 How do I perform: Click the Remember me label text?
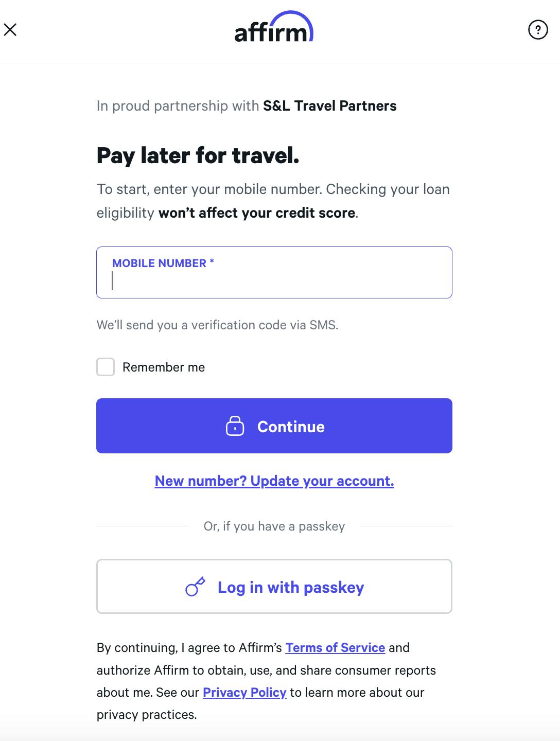coord(164,367)
